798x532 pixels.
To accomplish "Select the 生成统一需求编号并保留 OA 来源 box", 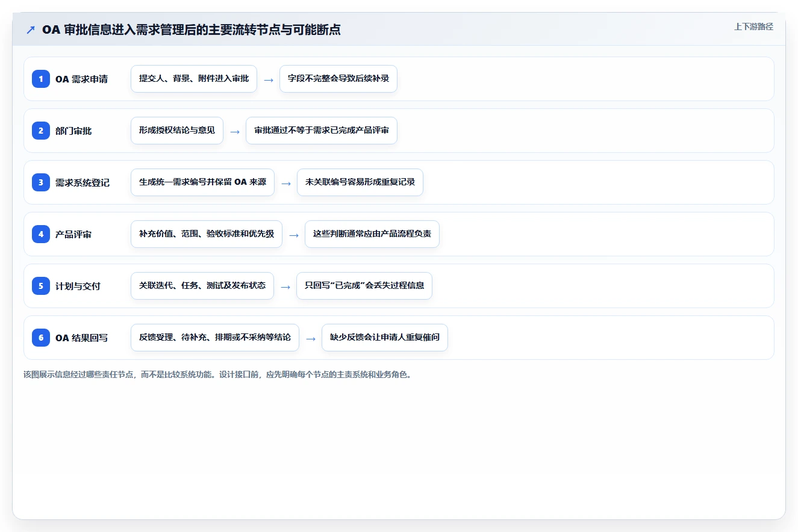I will coord(202,182).
